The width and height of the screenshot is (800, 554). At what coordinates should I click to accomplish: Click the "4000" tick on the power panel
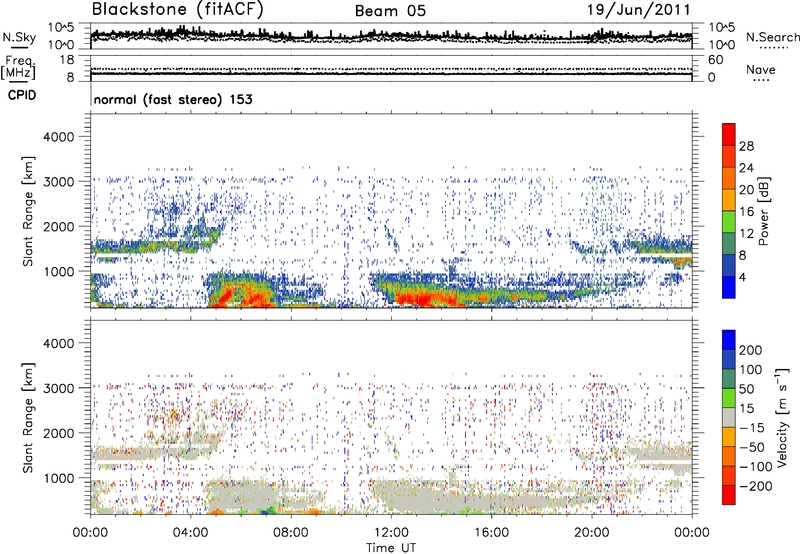tap(59, 137)
